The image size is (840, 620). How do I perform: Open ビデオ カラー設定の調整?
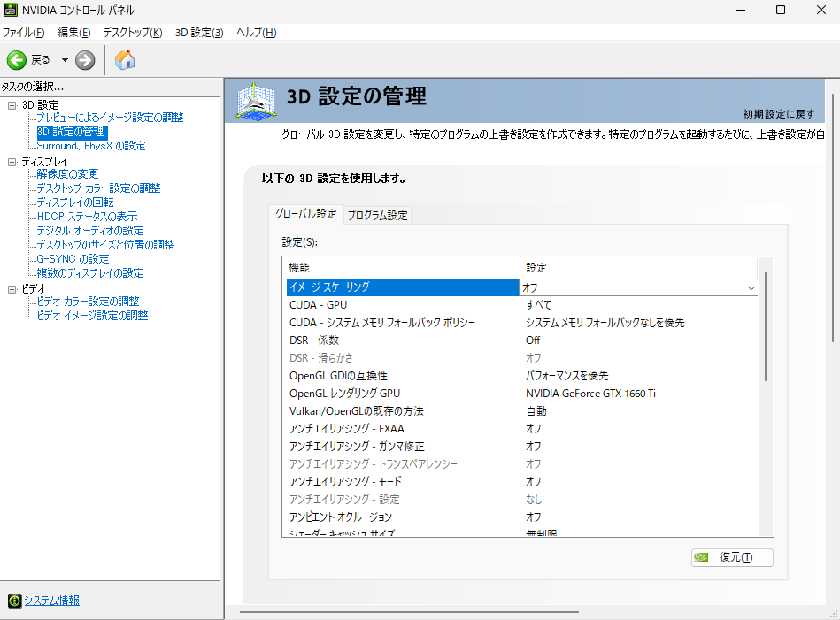[x=88, y=302]
